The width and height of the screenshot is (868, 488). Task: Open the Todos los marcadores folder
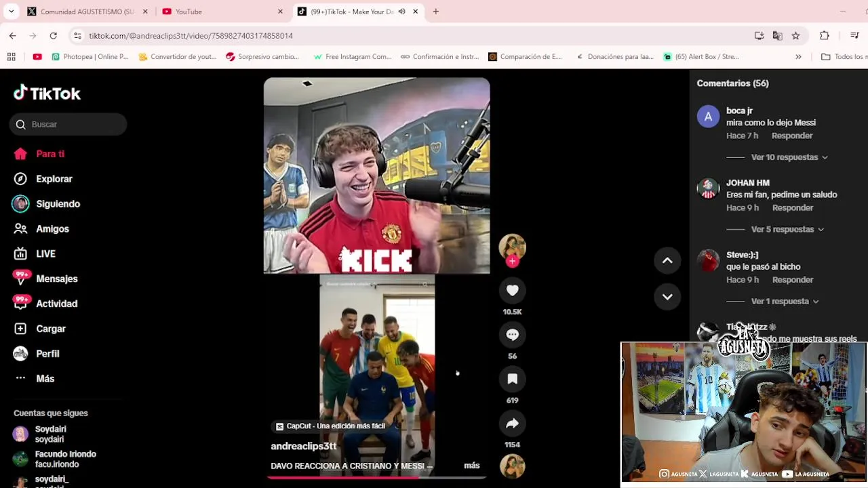pyautogui.click(x=844, y=57)
